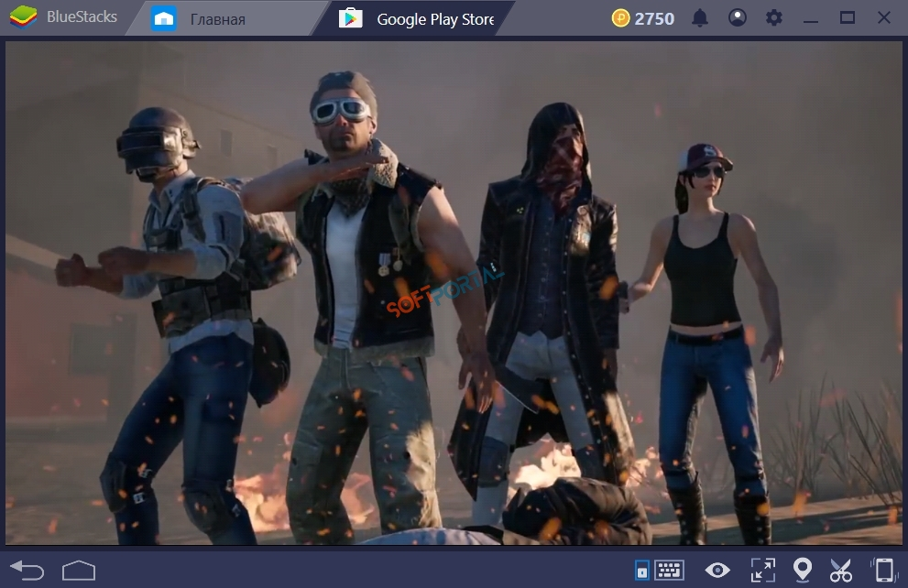Click the game video in the player
This screenshot has height=588, width=908.
(454, 293)
